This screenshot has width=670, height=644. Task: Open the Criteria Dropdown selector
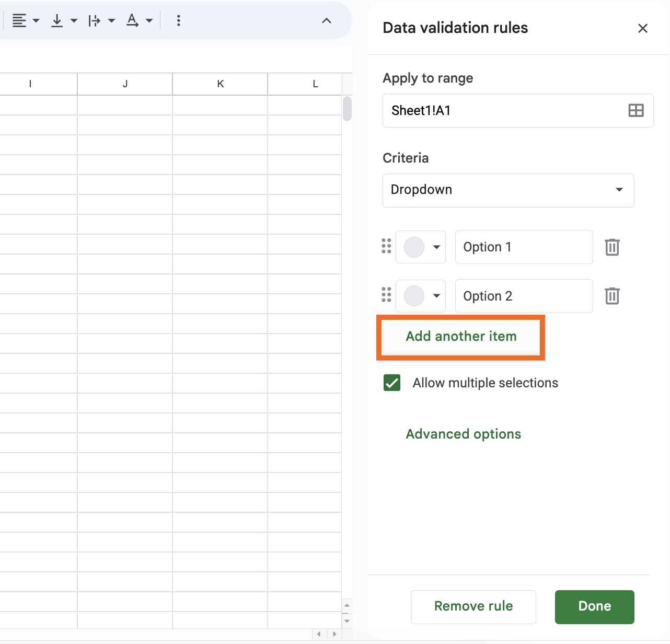(x=508, y=190)
